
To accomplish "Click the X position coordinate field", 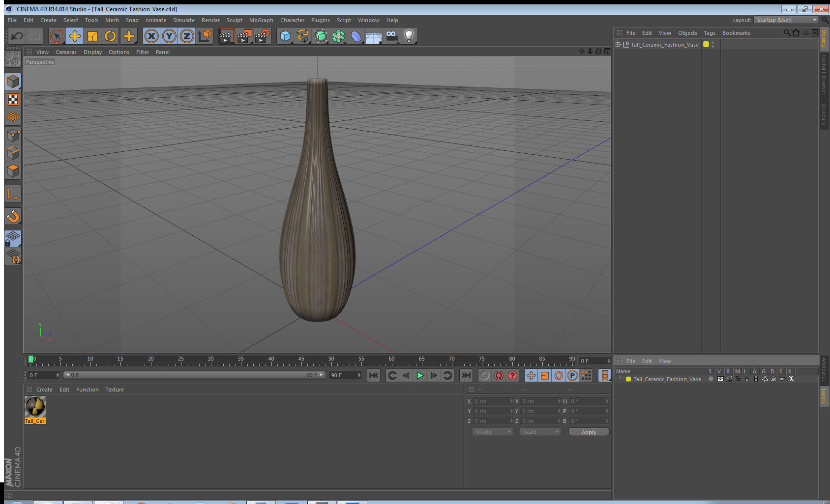I will tap(493, 401).
